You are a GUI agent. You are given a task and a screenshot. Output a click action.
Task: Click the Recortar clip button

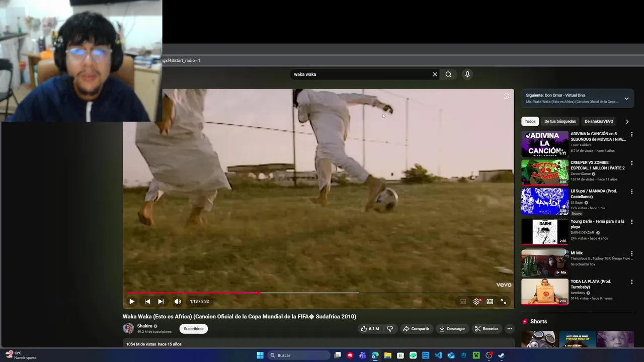pos(487,329)
